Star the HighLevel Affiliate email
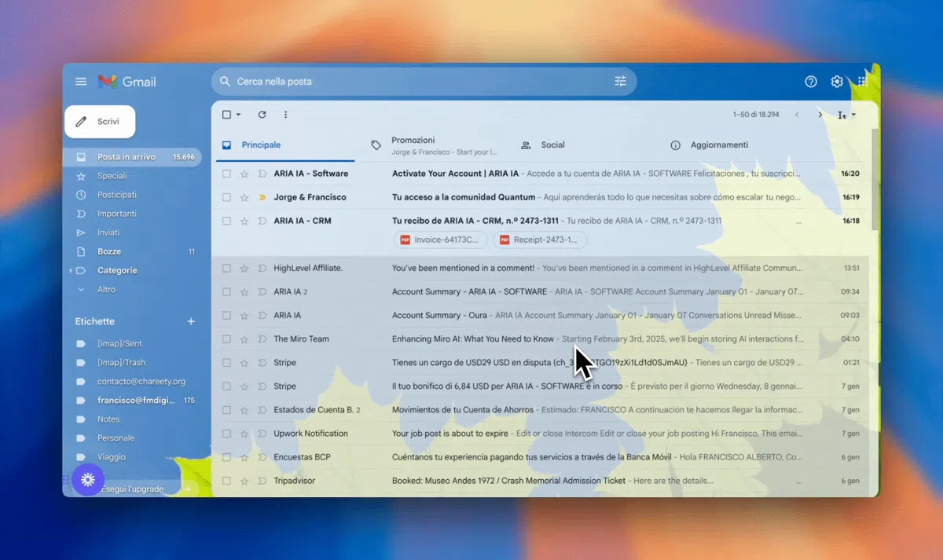943x560 pixels. click(244, 269)
